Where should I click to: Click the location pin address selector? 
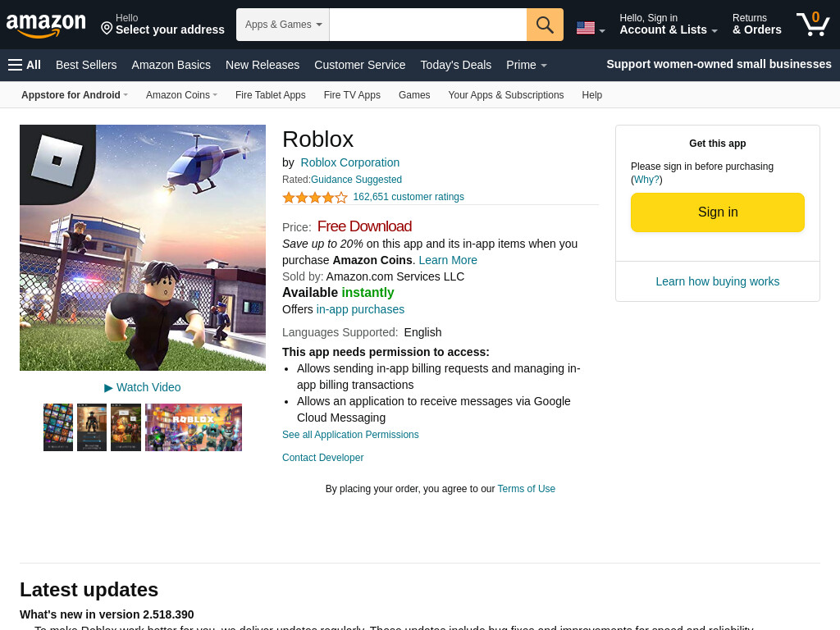[x=162, y=25]
